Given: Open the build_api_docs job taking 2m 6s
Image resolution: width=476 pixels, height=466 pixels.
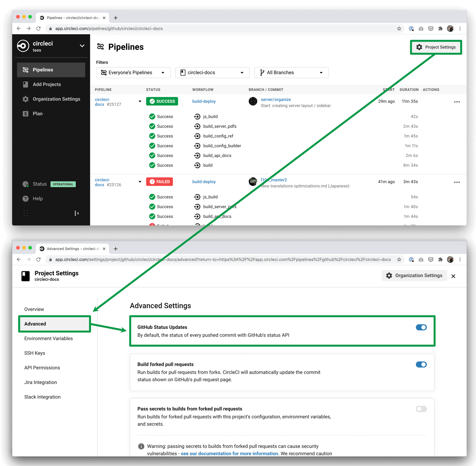Looking at the screenshot, I should click(x=217, y=156).
